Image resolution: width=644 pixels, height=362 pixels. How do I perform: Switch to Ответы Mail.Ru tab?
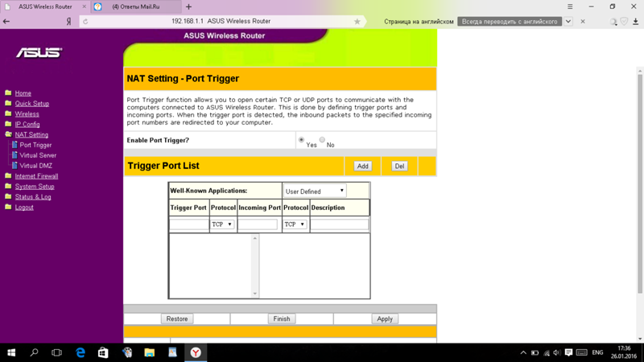coord(136,6)
